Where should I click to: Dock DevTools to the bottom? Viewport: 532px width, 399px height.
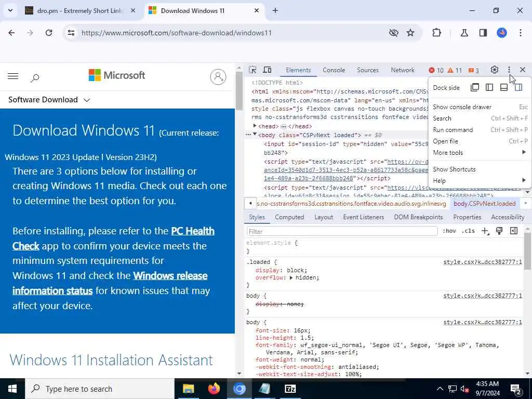point(504,87)
